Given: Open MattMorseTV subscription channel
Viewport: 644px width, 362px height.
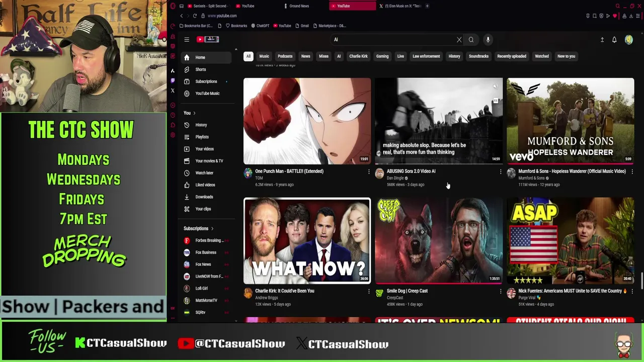Looking at the screenshot, I should click(206, 301).
